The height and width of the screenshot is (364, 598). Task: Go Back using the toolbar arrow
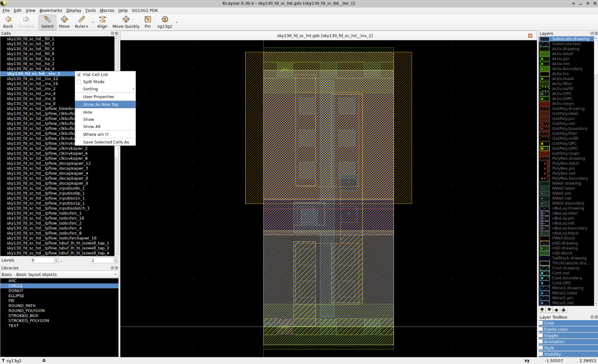8,22
